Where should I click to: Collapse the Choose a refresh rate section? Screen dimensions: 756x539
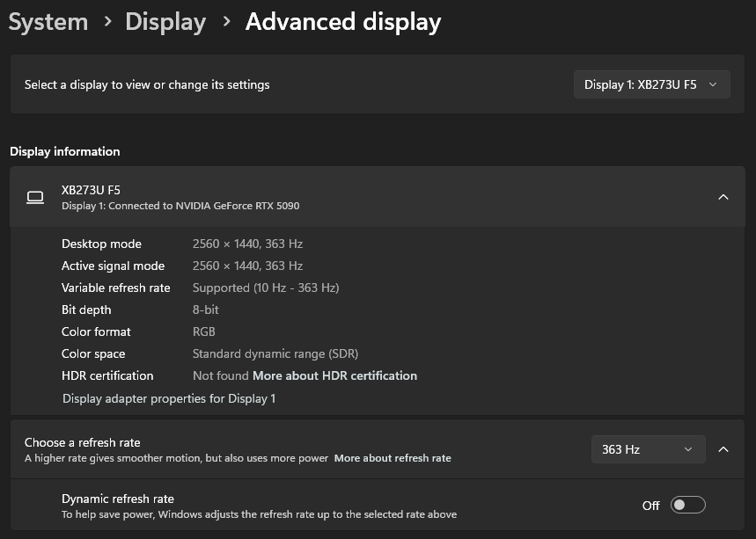click(723, 449)
